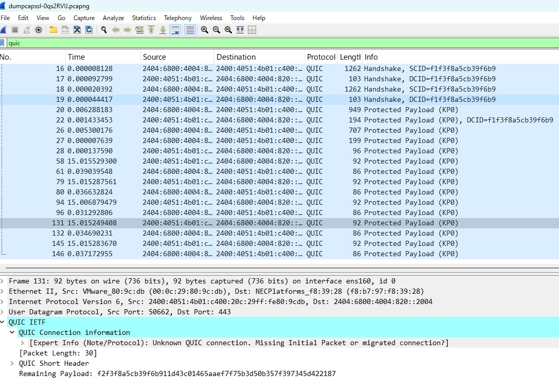Collapse the QUIC IETF section
The height and width of the screenshot is (392, 559).
[3, 322]
